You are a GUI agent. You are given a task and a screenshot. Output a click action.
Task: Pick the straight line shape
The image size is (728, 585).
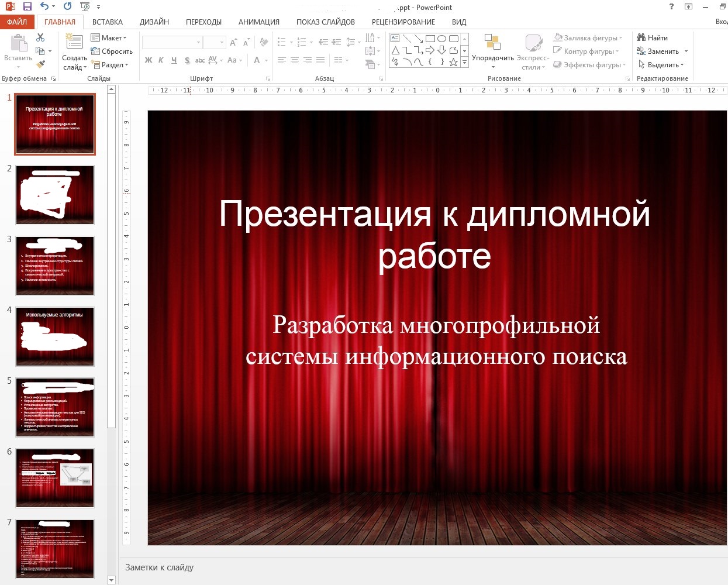tap(406, 39)
